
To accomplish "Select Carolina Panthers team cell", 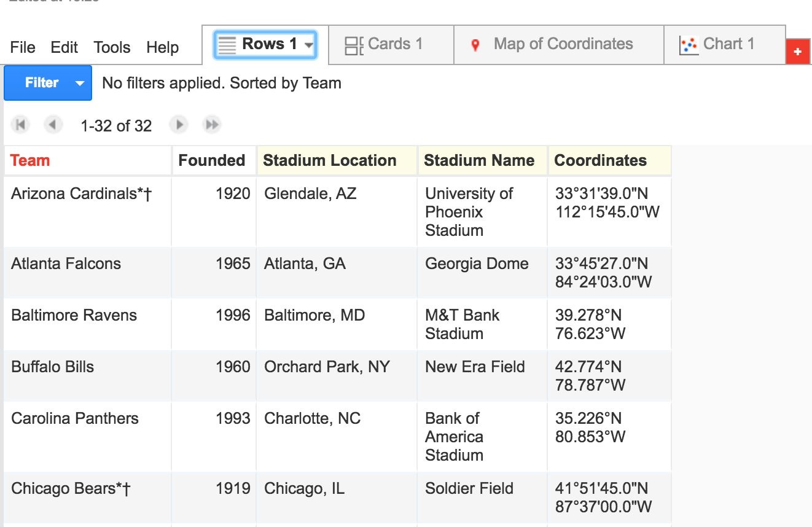I will pyautogui.click(x=88, y=437).
